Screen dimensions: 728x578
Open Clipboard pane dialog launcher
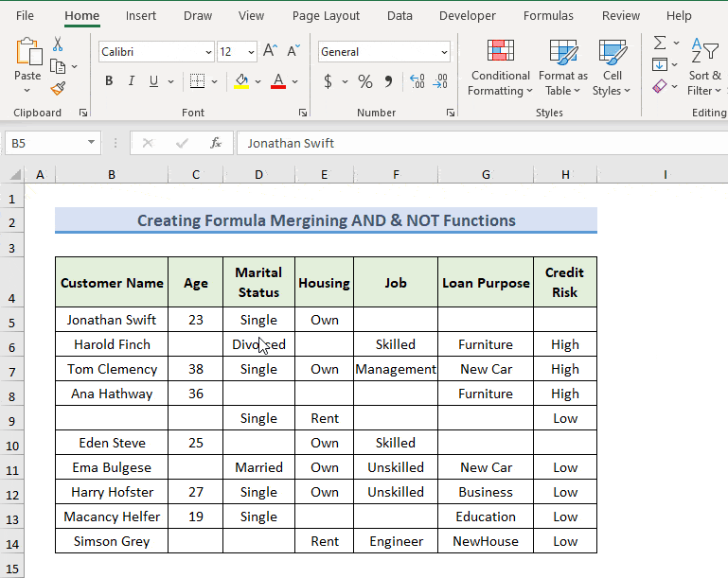[83, 113]
